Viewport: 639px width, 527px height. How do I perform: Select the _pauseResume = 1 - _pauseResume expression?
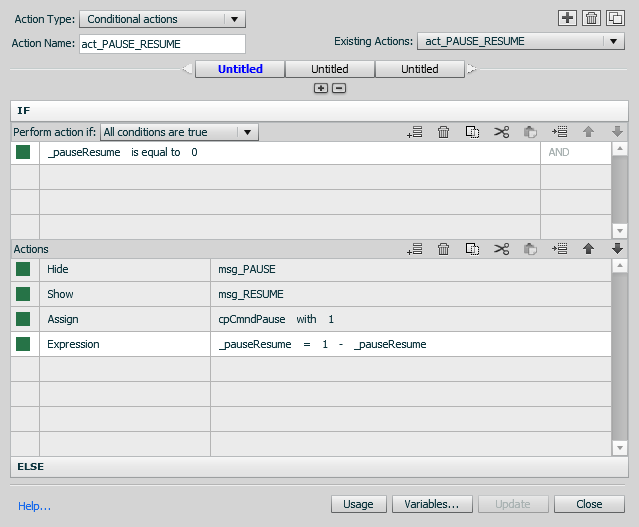pos(410,344)
